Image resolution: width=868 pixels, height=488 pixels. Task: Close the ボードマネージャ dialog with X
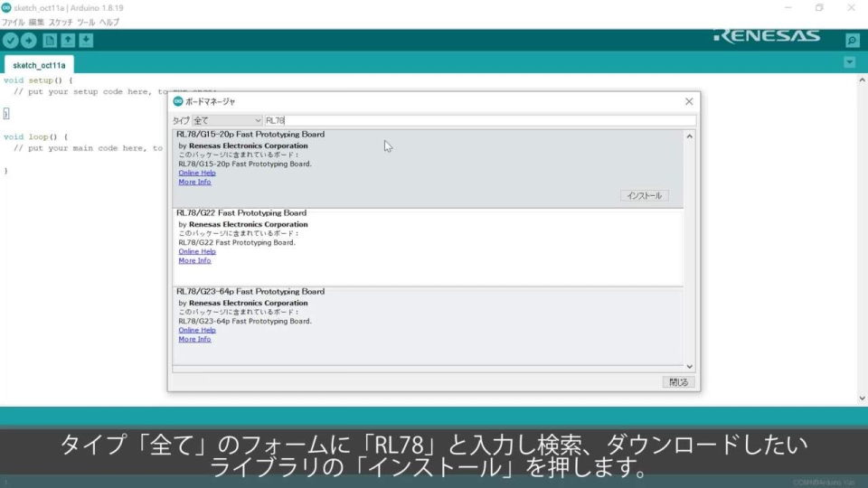tap(689, 101)
